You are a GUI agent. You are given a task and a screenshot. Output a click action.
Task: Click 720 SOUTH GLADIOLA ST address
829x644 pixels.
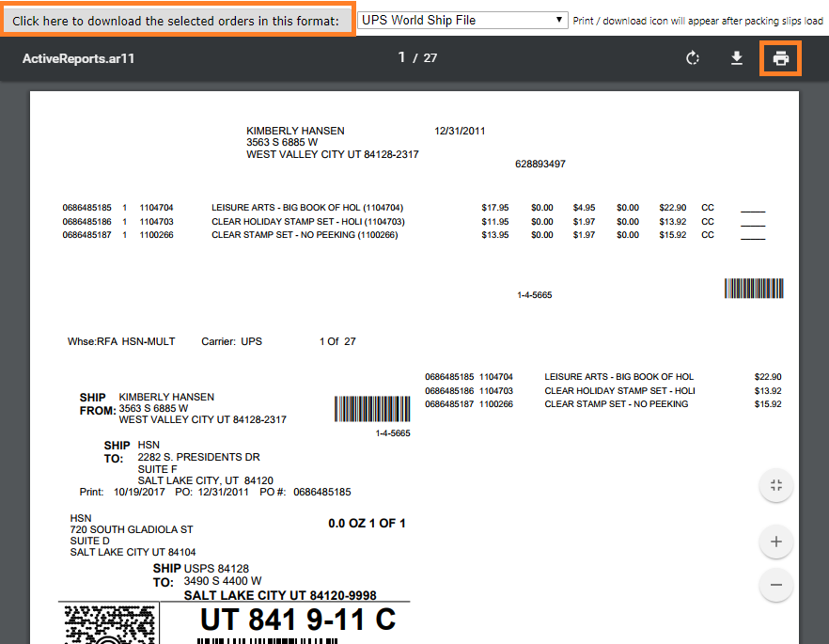click(132, 529)
